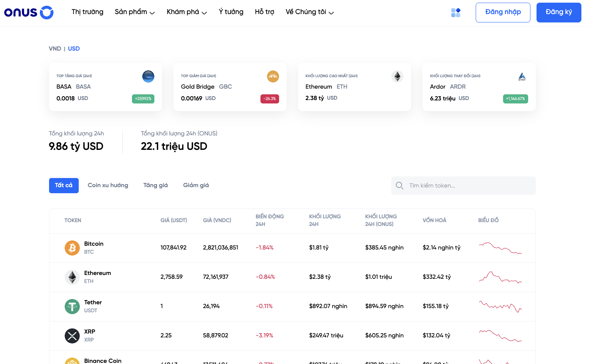589x364 pixels.
Task: Click the XRP icon in the table
Action: (x=72, y=336)
